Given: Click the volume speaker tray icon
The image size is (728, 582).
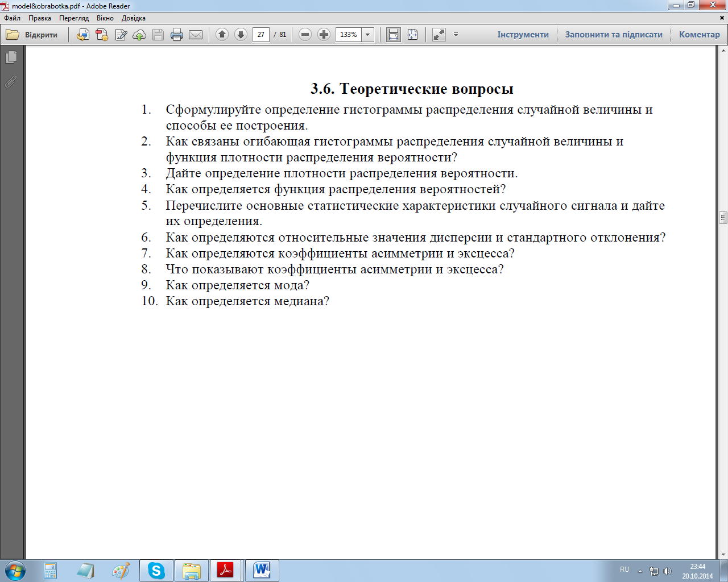Looking at the screenshot, I should pyautogui.click(x=668, y=571).
